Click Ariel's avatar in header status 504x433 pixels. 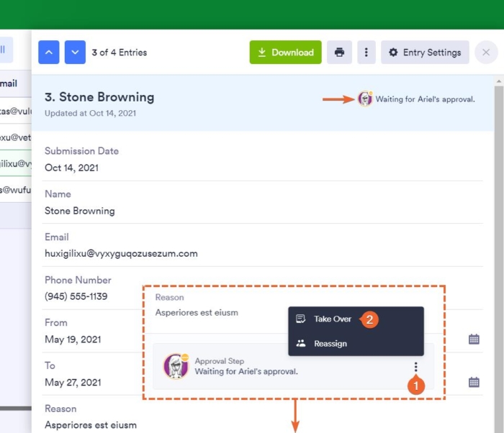365,99
